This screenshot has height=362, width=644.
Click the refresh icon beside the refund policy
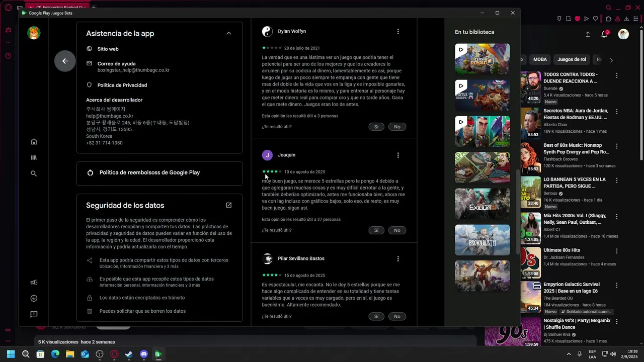(x=90, y=172)
